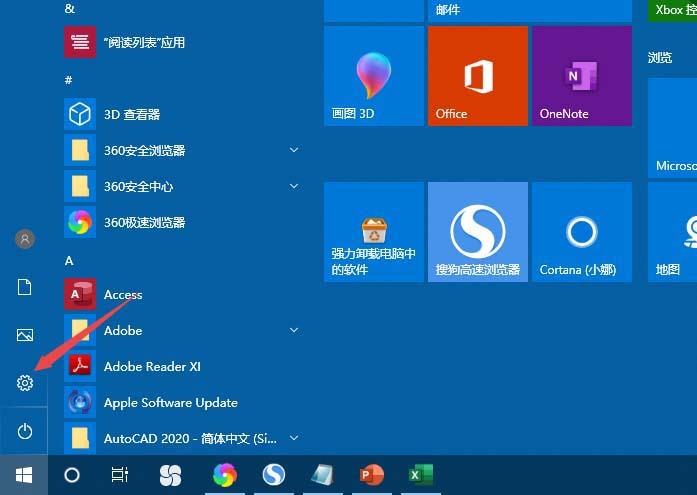Click the & section letter header

click(x=69, y=8)
